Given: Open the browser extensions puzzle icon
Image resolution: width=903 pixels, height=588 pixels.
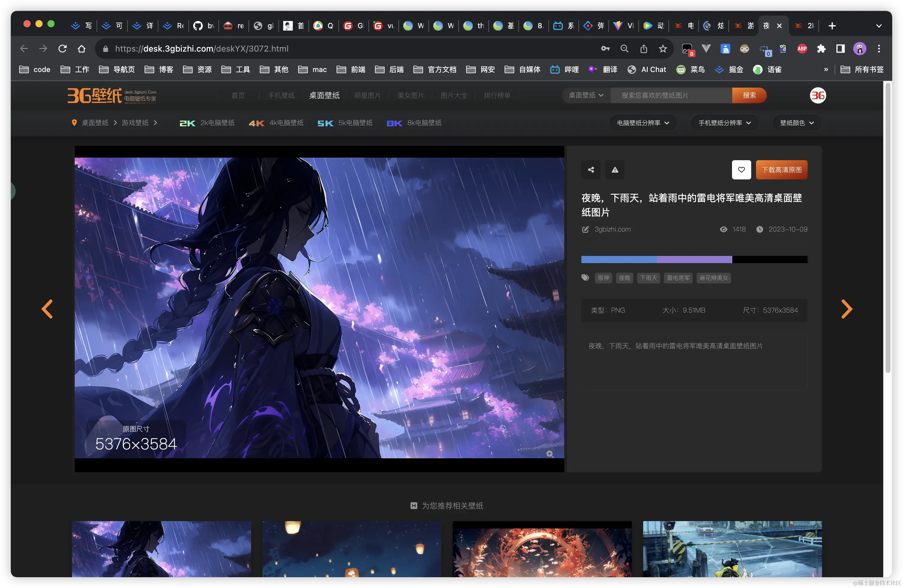Looking at the screenshot, I should click(821, 49).
